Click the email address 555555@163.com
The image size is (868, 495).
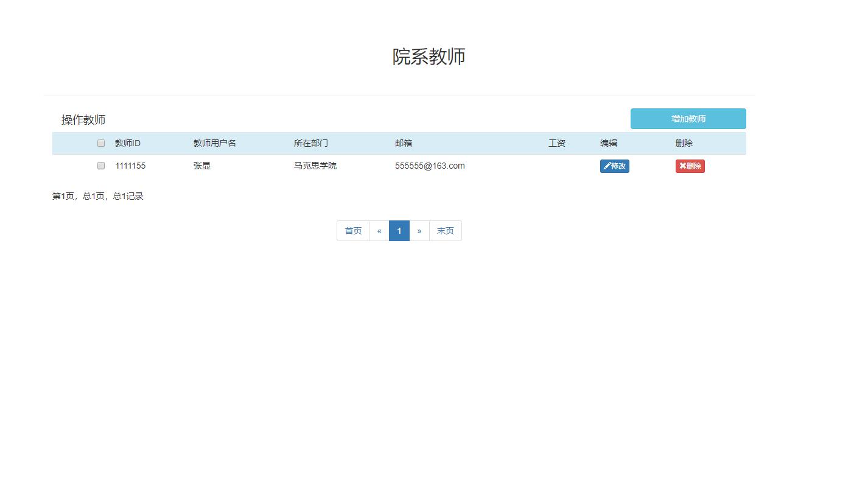coord(429,165)
